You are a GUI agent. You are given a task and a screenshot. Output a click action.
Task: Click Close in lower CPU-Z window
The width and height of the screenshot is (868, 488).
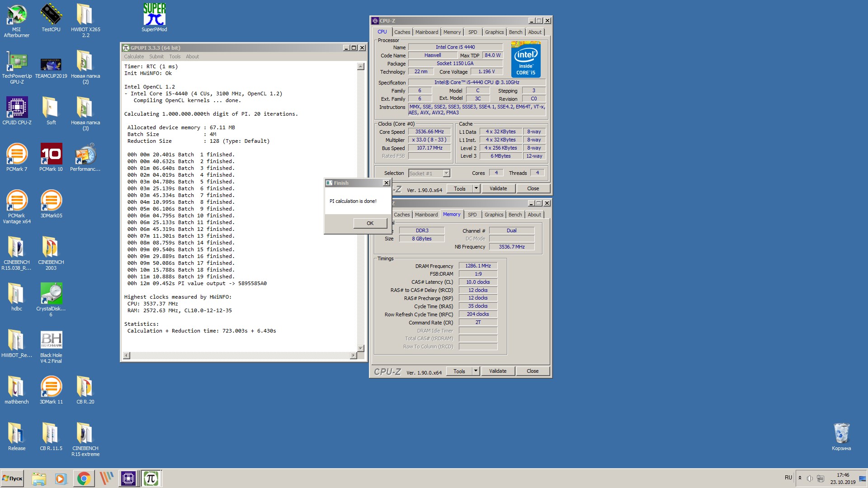(533, 371)
